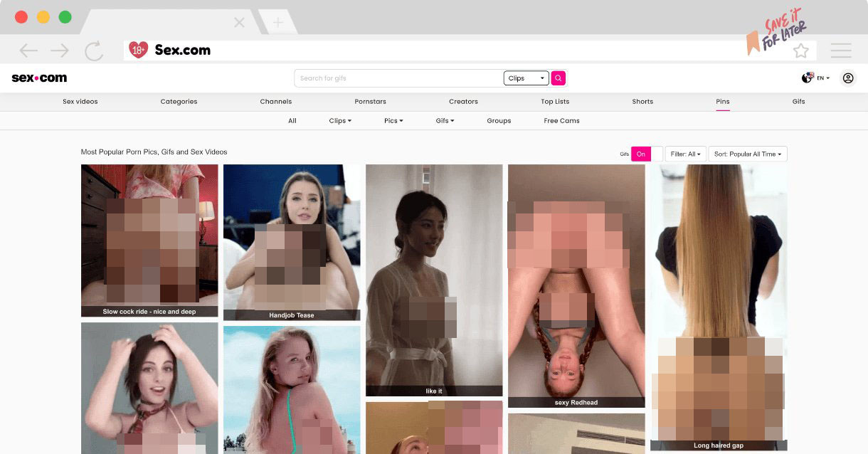Image resolution: width=868 pixels, height=454 pixels.
Task: Reload the page with the refresh icon
Action: coord(93,51)
